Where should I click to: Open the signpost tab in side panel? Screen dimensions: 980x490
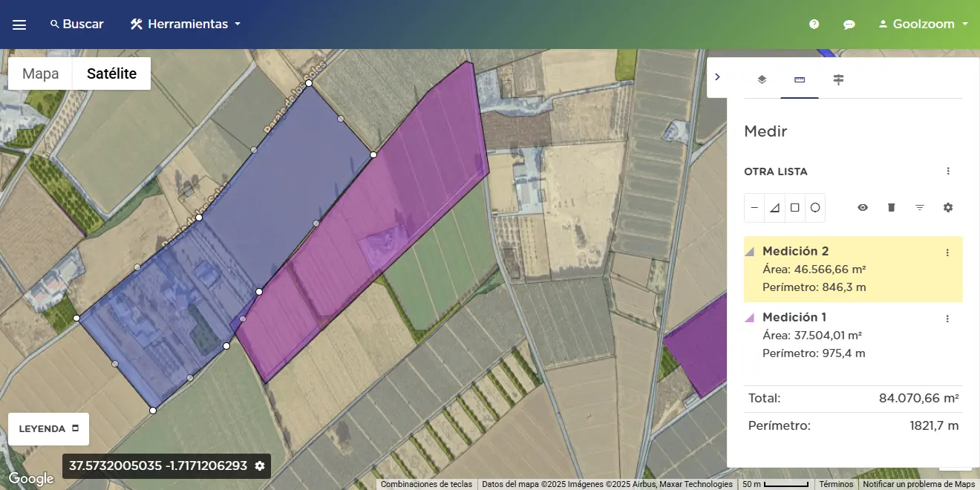[x=838, y=79]
